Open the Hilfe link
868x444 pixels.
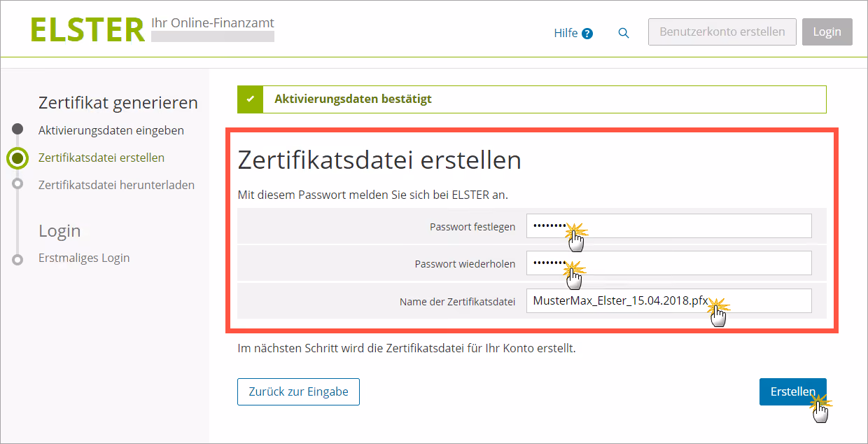pyautogui.click(x=566, y=33)
